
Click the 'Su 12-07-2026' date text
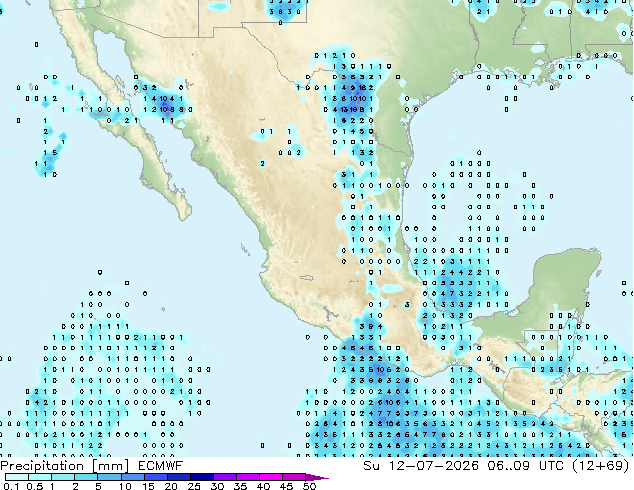(x=421, y=466)
